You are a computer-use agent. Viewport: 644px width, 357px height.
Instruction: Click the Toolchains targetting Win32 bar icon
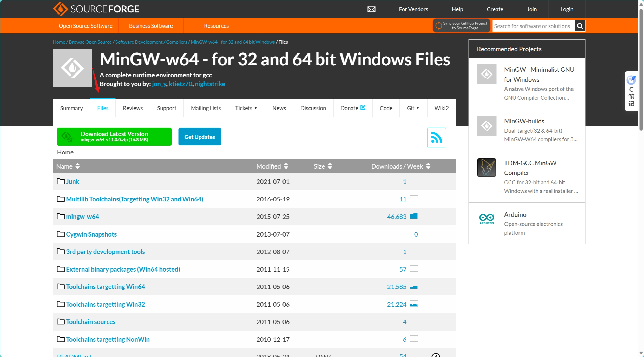413,304
